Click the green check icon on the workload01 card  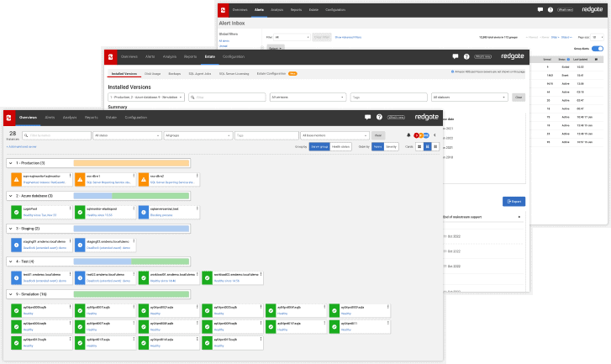click(144, 278)
